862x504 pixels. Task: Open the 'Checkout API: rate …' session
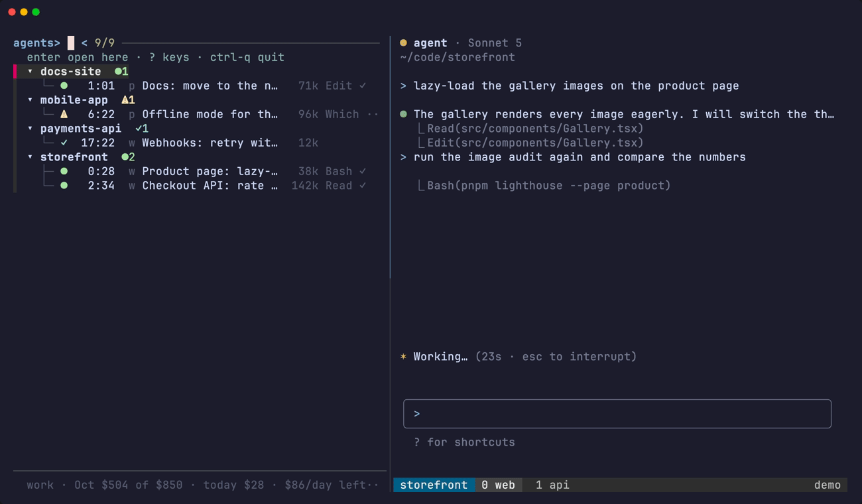[x=210, y=186]
